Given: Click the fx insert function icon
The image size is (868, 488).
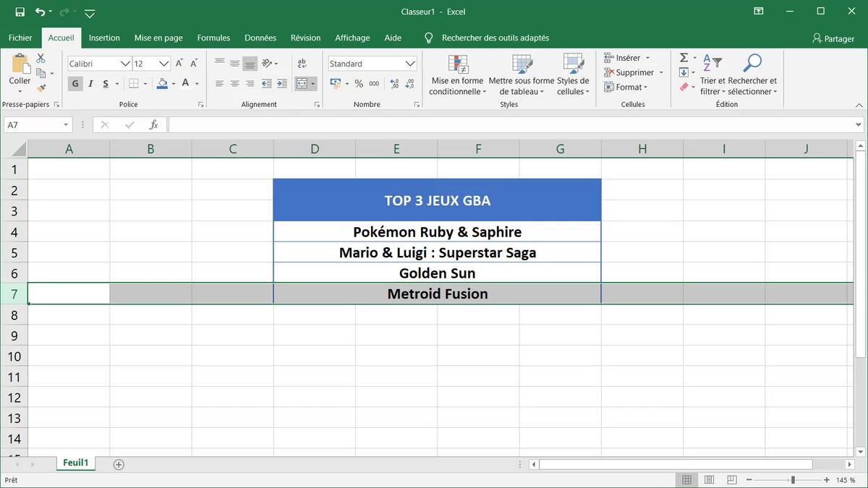Looking at the screenshot, I should [x=153, y=125].
